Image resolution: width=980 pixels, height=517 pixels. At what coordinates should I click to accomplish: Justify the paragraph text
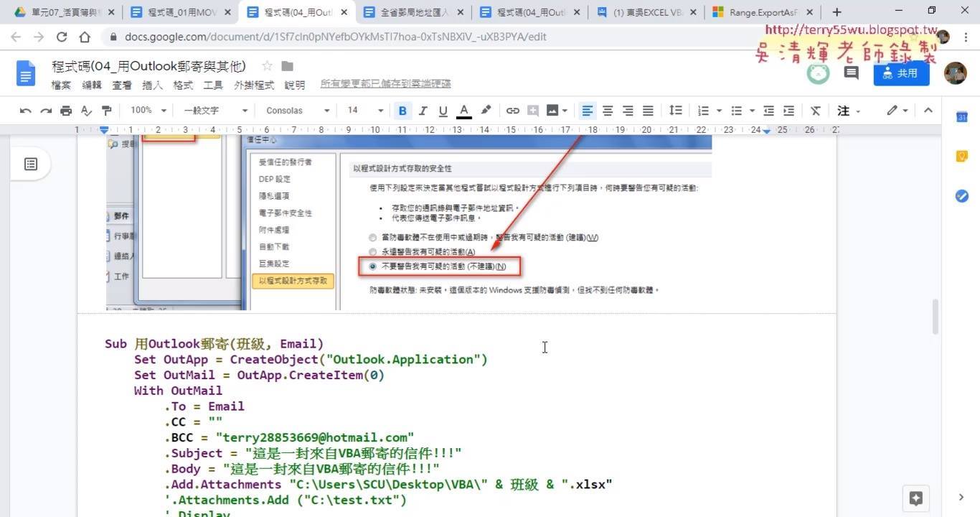648,111
